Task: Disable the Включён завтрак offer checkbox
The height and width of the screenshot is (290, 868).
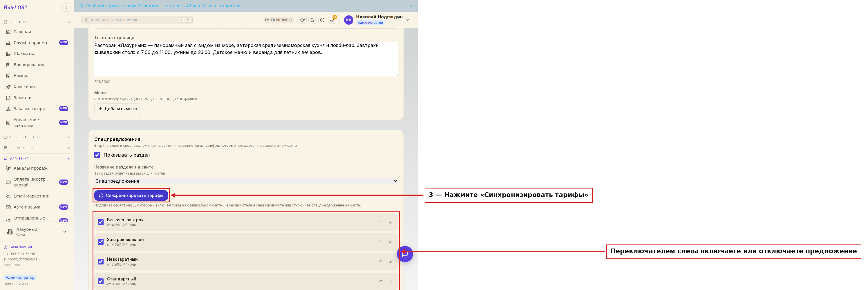Action: 101,222
